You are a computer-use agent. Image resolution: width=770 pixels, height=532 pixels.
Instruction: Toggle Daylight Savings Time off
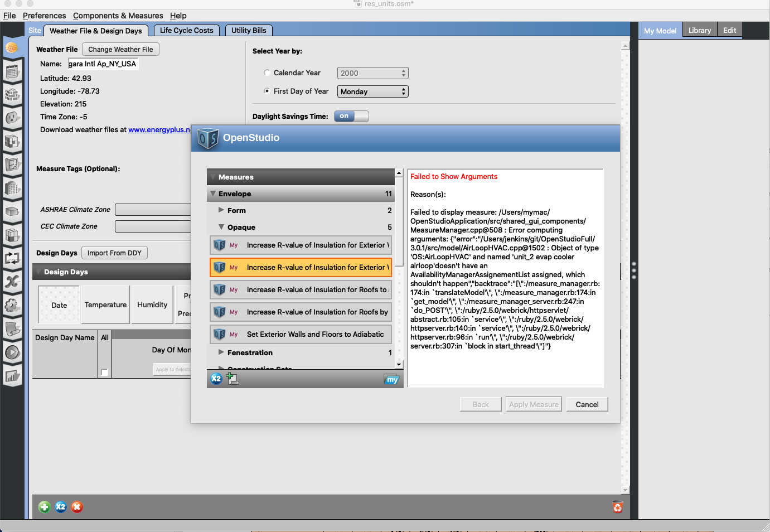click(351, 116)
